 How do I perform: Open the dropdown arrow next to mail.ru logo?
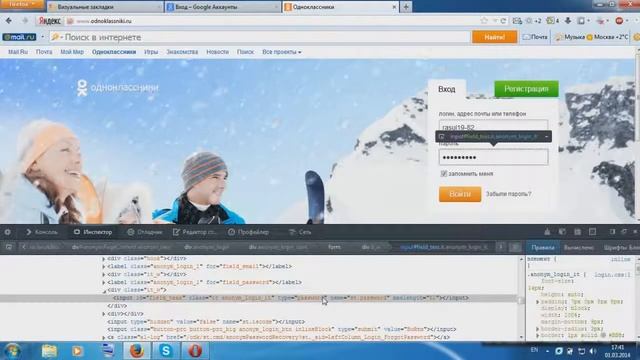[x=42, y=37]
